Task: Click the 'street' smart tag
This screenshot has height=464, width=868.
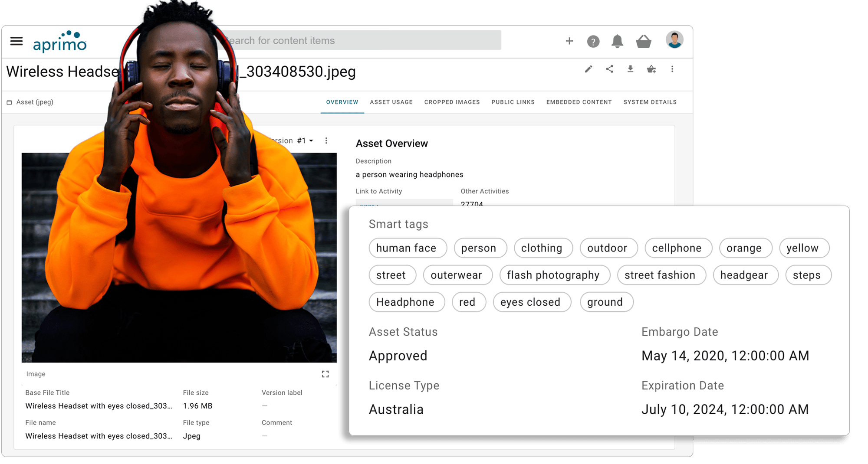Action: 392,275
